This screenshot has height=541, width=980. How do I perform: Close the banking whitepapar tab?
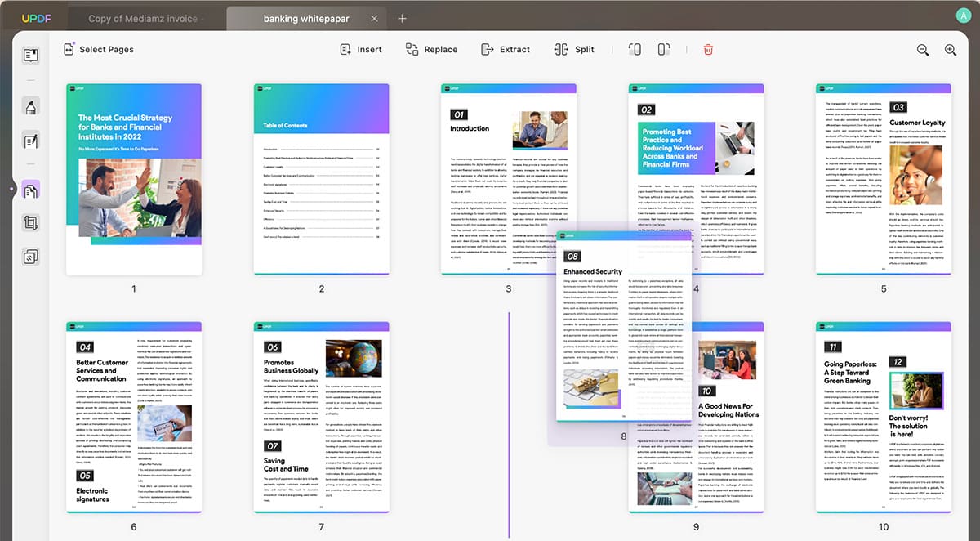coord(374,18)
